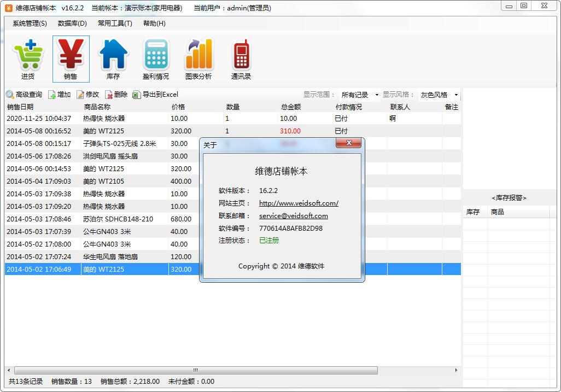The image size is (561, 392).
Task: Click the 删除 delete record icon
Action: (x=109, y=95)
